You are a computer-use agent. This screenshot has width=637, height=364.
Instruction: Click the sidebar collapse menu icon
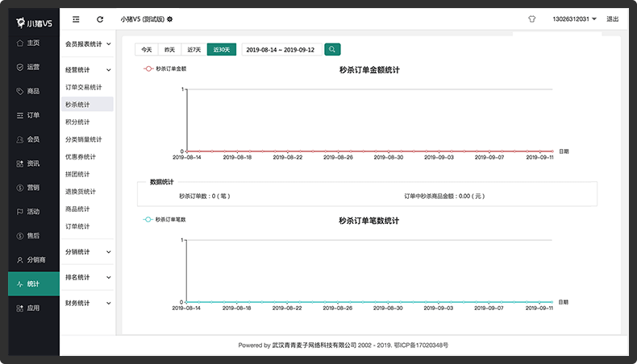(x=76, y=19)
